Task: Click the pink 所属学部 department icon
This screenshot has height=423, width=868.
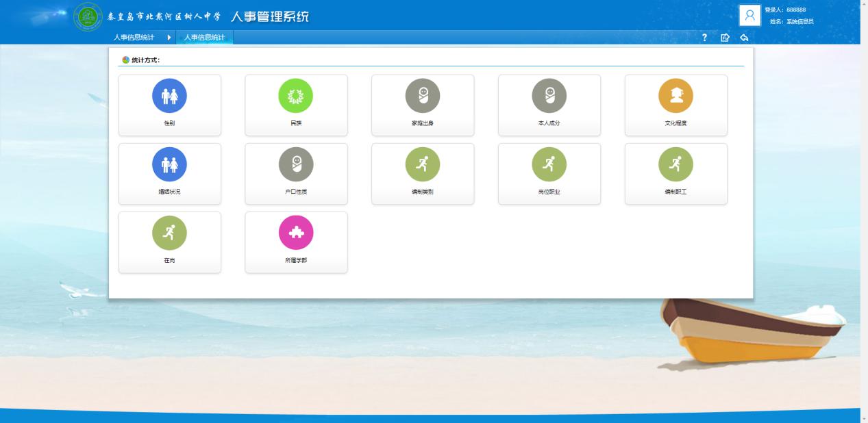Action: [296, 233]
